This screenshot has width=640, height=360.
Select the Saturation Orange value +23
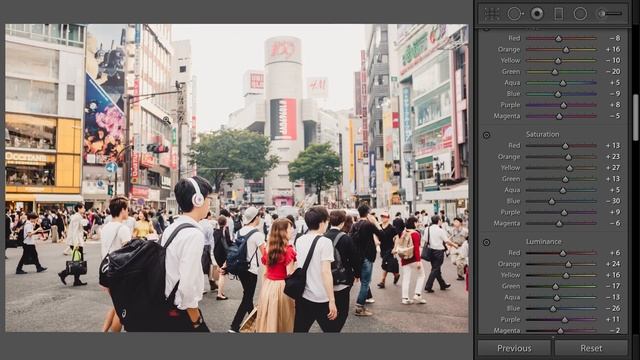tap(613, 157)
